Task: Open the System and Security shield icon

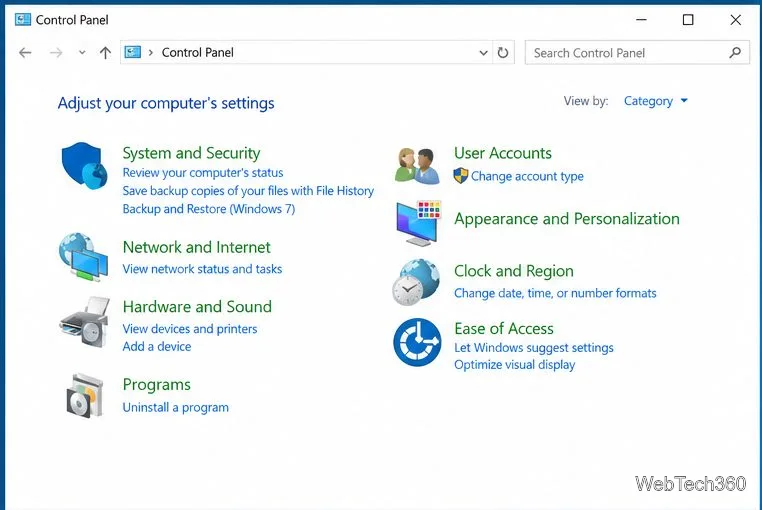Action: coord(84,165)
